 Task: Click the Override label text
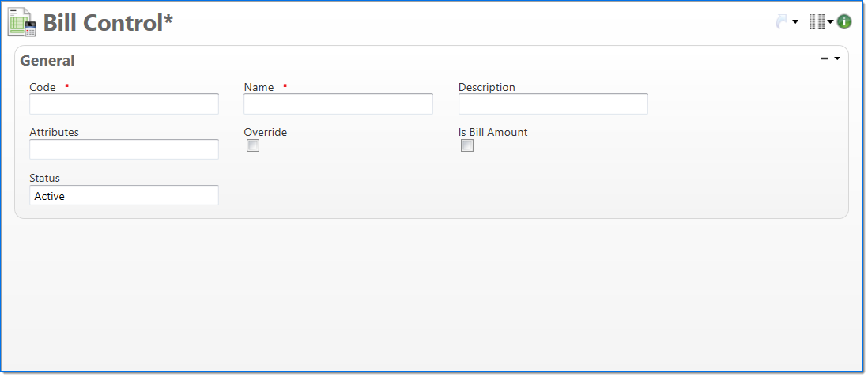pos(265,132)
